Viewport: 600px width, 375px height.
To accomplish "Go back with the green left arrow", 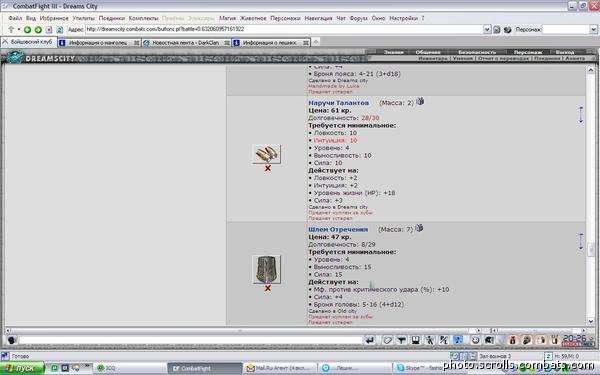I will (x=28, y=29).
